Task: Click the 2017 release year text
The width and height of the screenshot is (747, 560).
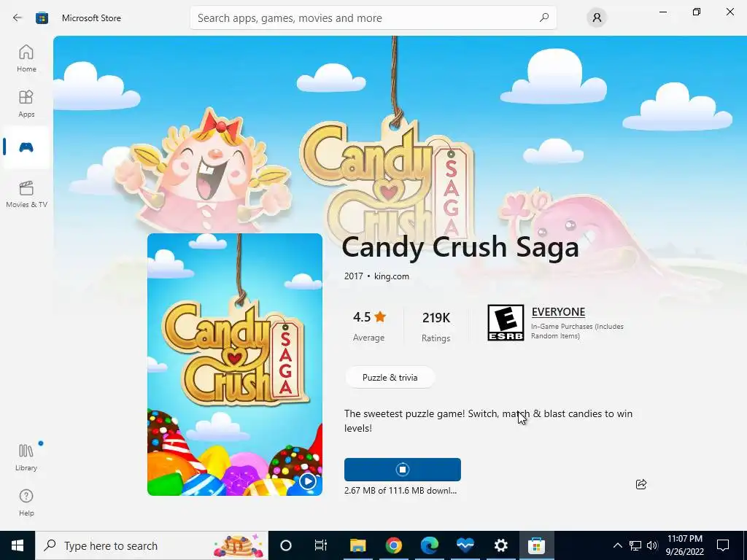Action: point(354,276)
